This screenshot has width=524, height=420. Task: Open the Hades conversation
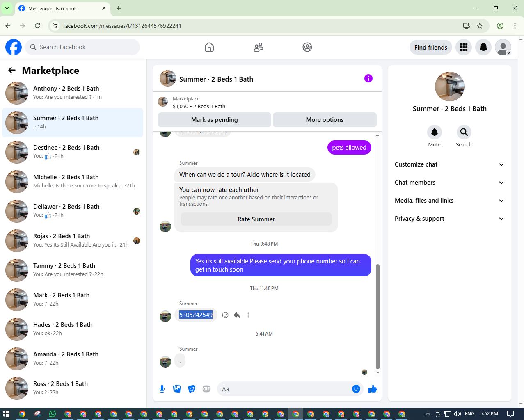point(73,329)
